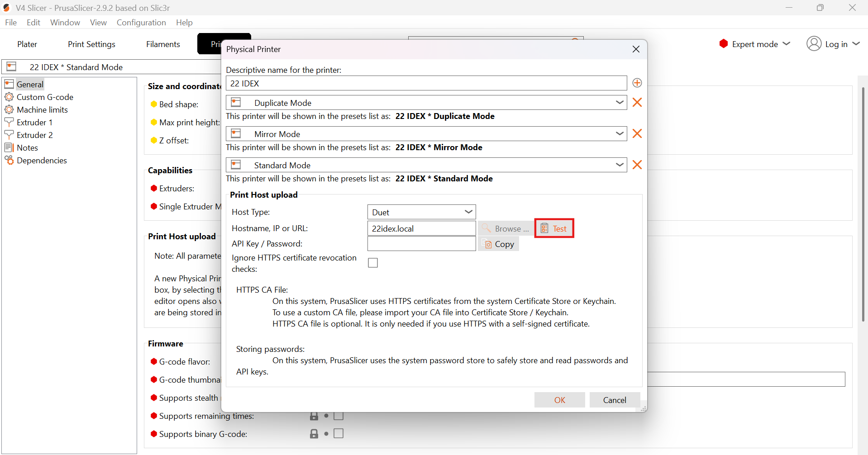
Task: Browse for print host
Action: pos(506,228)
